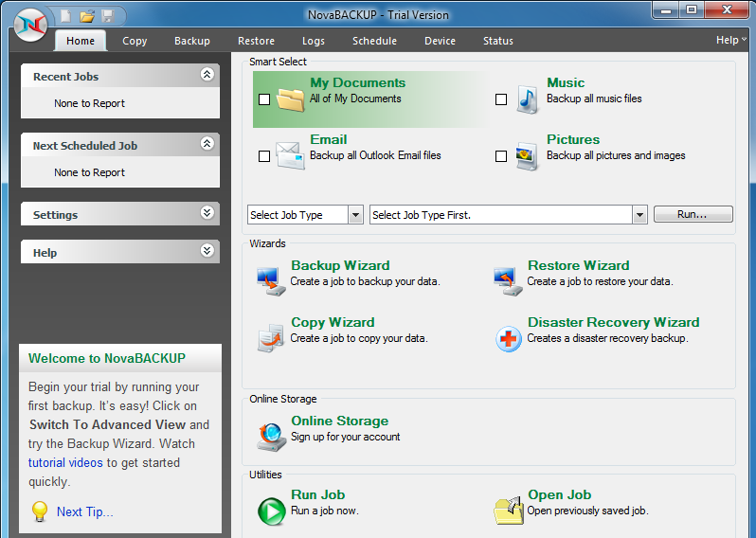Switch to the Schedule tab
Viewport: 756px width, 538px height.
tap(374, 41)
